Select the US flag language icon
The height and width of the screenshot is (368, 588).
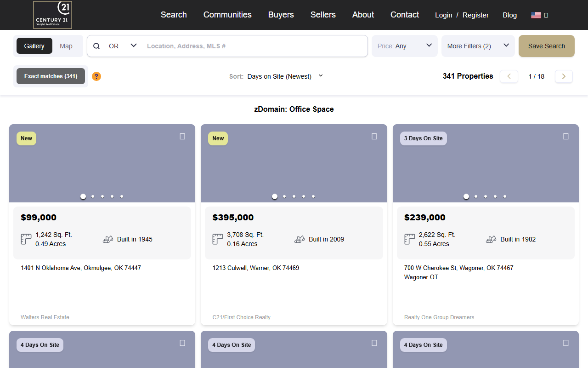click(536, 15)
